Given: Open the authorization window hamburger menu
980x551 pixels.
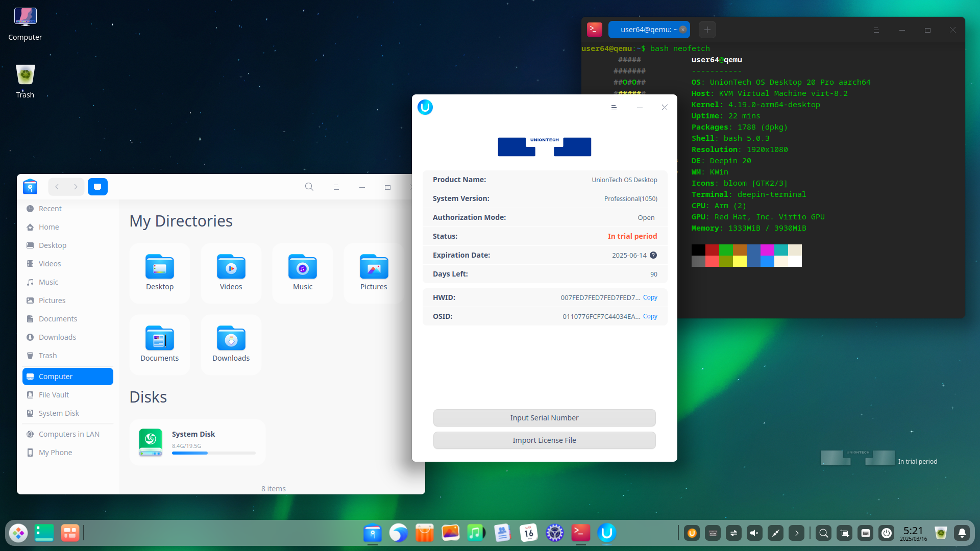Looking at the screenshot, I should tap(614, 108).
